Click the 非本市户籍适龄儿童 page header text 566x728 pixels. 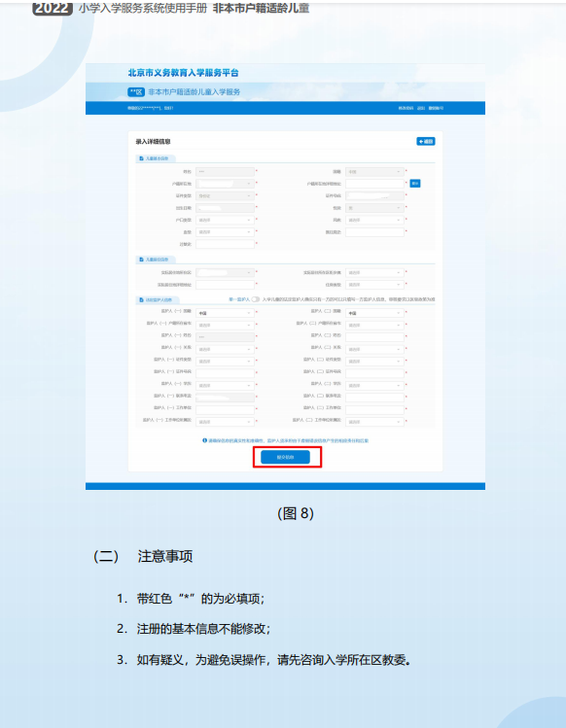[262, 8]
